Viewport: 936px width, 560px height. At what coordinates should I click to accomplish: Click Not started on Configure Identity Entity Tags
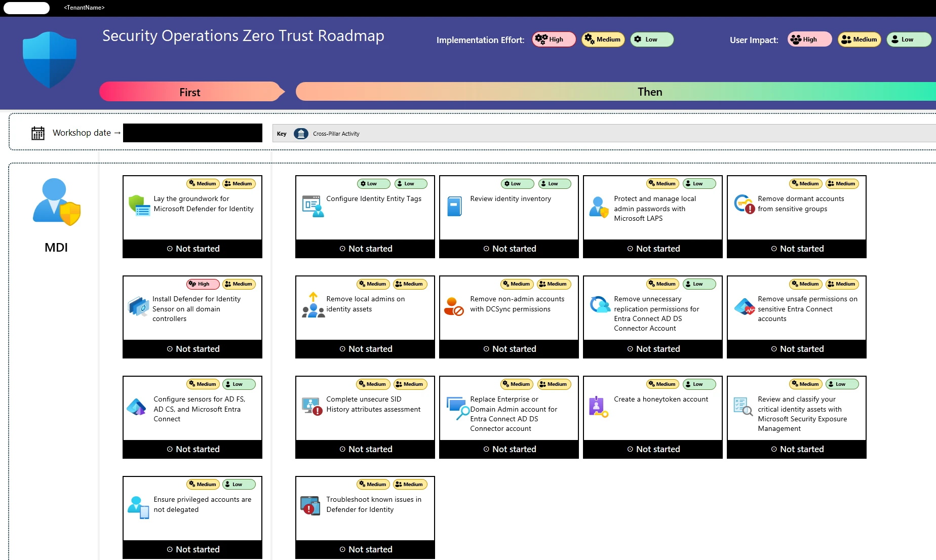(x=365, y=249)
